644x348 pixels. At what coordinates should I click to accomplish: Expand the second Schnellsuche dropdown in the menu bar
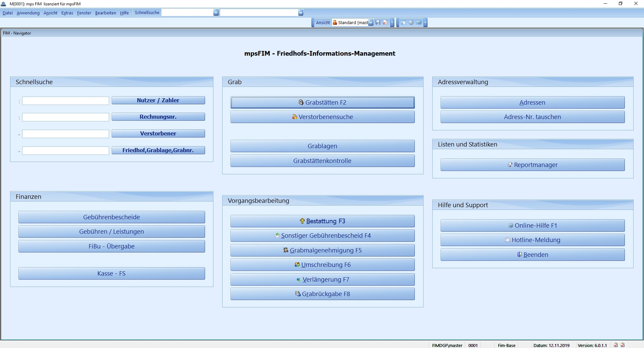[301, 13]
